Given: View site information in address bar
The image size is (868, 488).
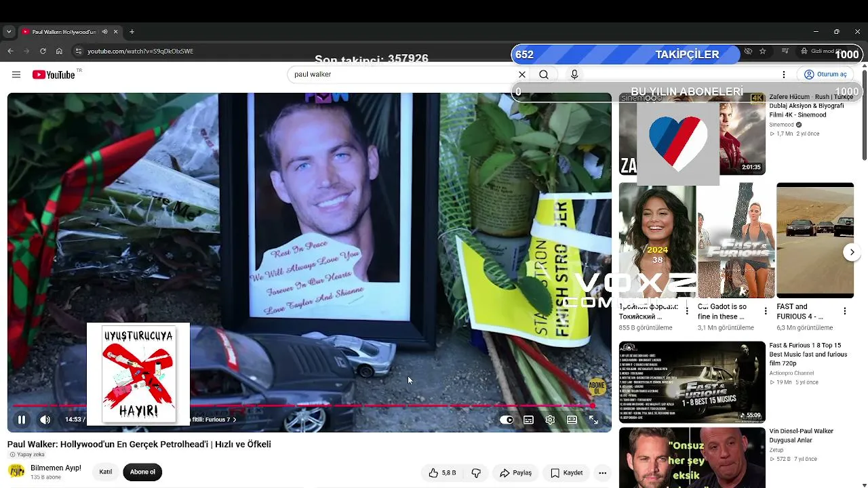Looking at the screenshot, I should [x=78, y=51].
